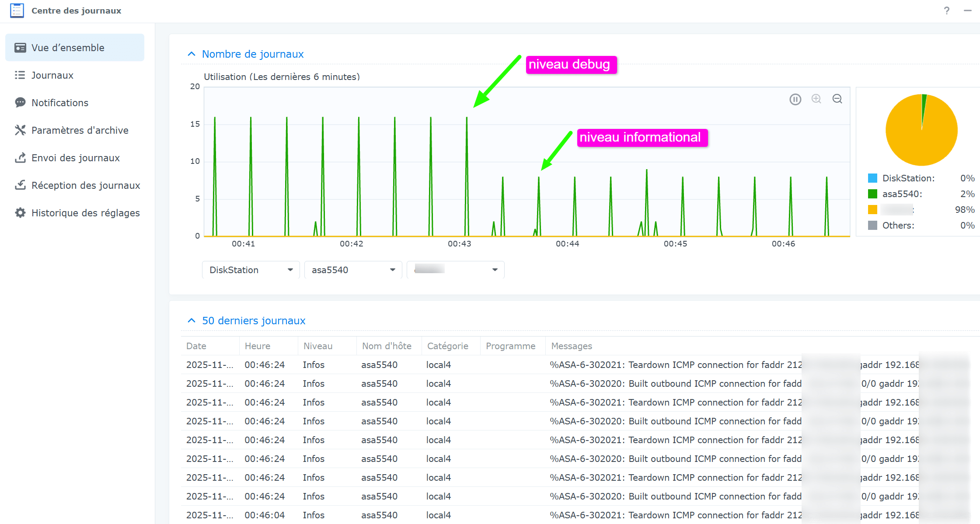Open the blurred host dropdown
This screenshot has width=980, height=524.
click(455, 270)
